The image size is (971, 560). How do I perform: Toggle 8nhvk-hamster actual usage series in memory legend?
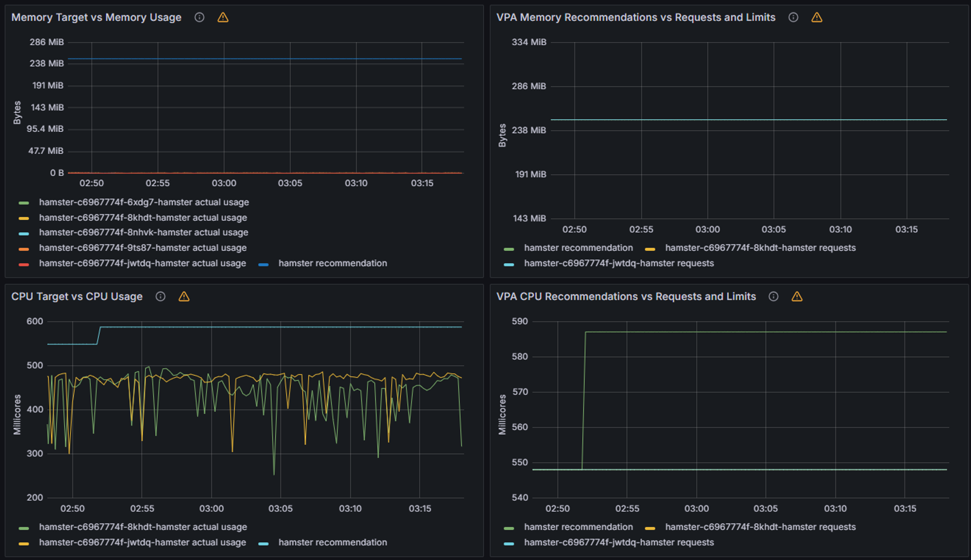tap(143, 232)
